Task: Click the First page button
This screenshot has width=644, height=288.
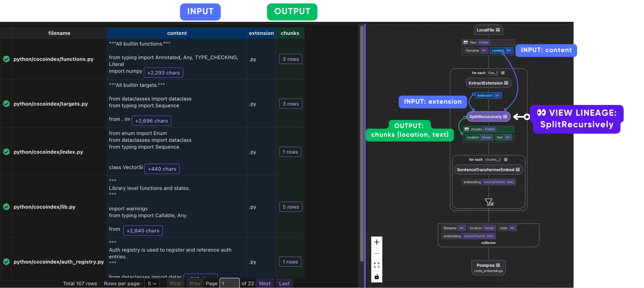Action: point(175,284)
